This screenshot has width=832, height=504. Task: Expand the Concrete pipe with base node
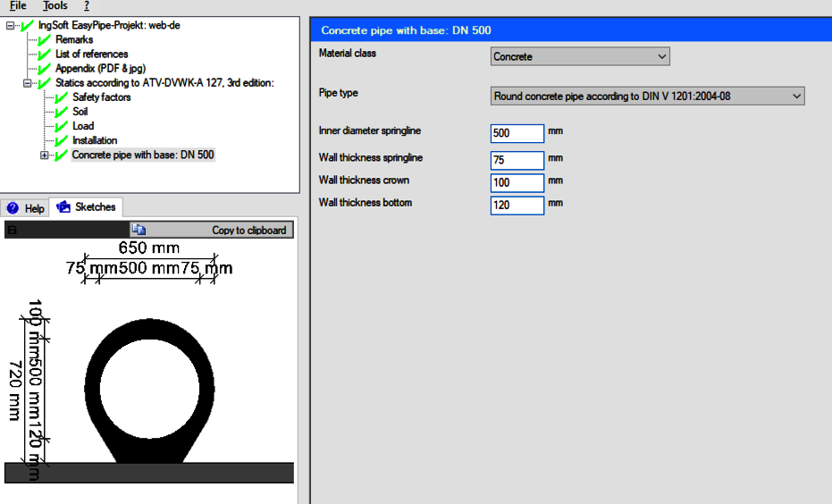45,155
